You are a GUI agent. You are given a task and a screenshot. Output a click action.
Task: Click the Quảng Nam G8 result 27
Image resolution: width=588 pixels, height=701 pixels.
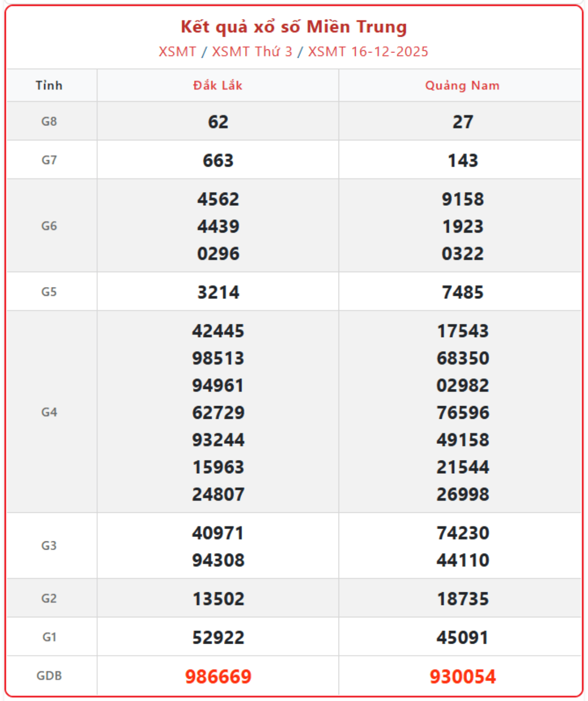tap(463, 122)
